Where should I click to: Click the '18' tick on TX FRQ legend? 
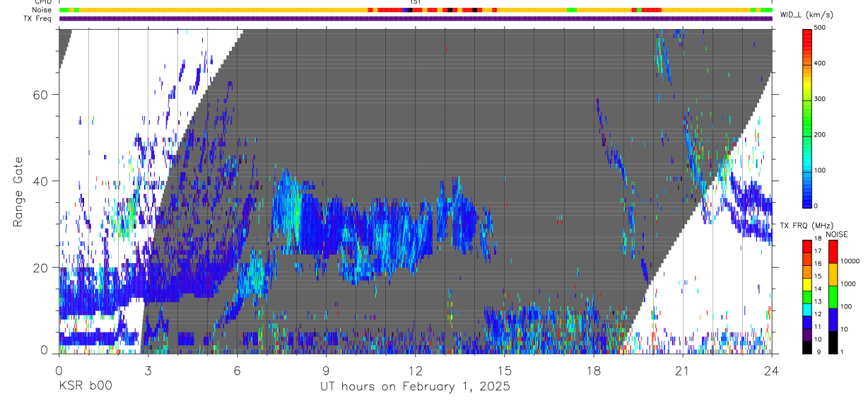[818, 238]
